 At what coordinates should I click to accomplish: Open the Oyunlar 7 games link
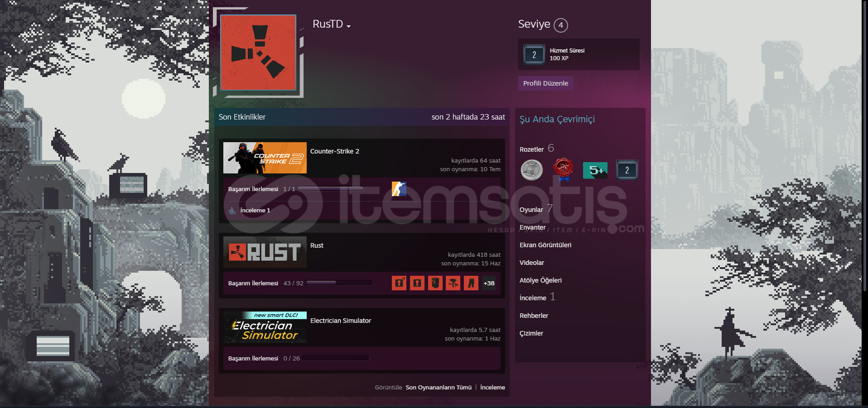tap(536, 209)
